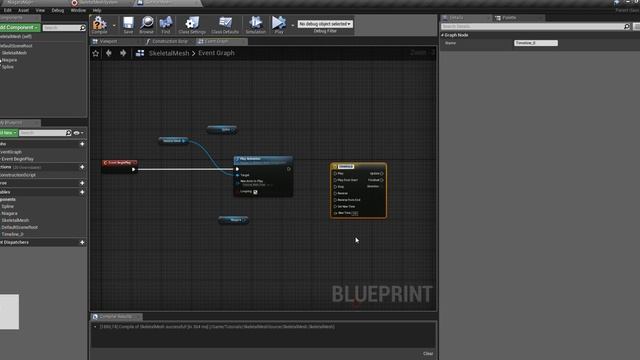Click the favorite star icon in graph bar

click(96, 53)
